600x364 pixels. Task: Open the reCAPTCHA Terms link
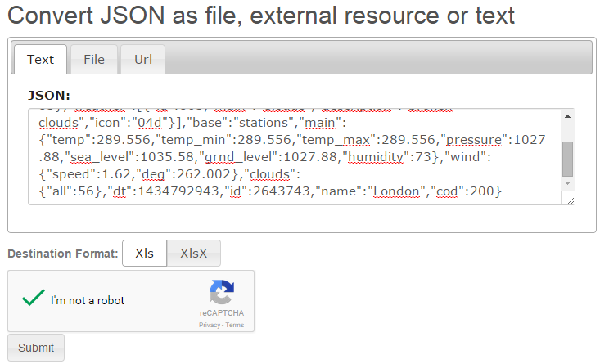[x=235, y=325]
